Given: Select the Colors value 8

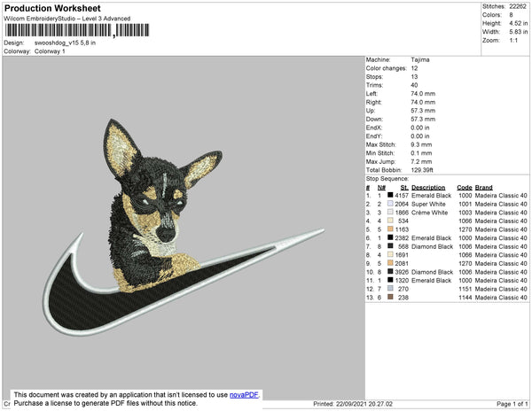Looking at the screenshot, I should (511, 15).
